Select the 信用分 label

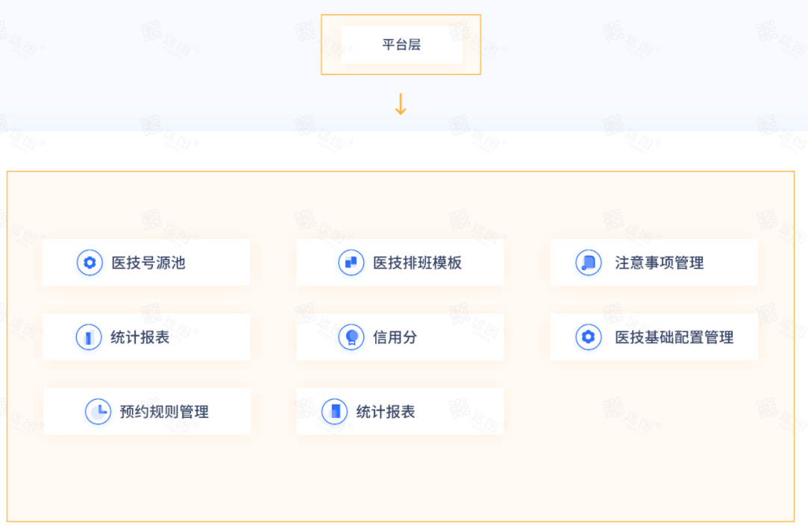(395, 338)
